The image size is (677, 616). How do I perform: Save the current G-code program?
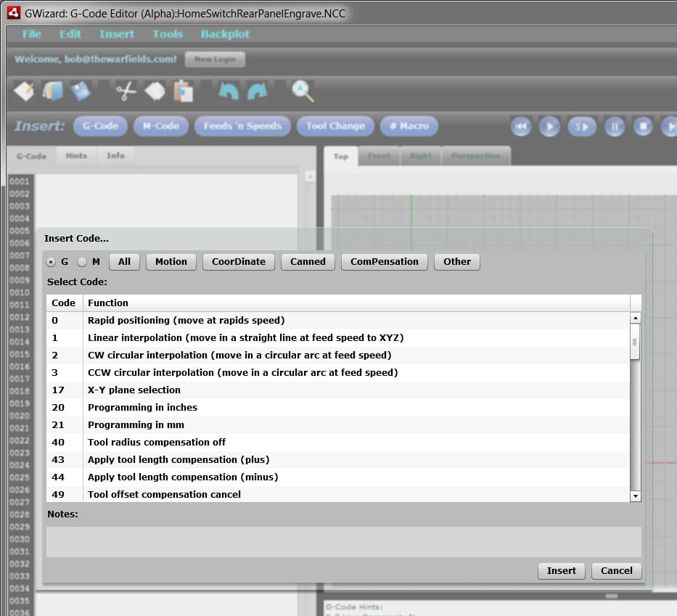tap(82, 89)
